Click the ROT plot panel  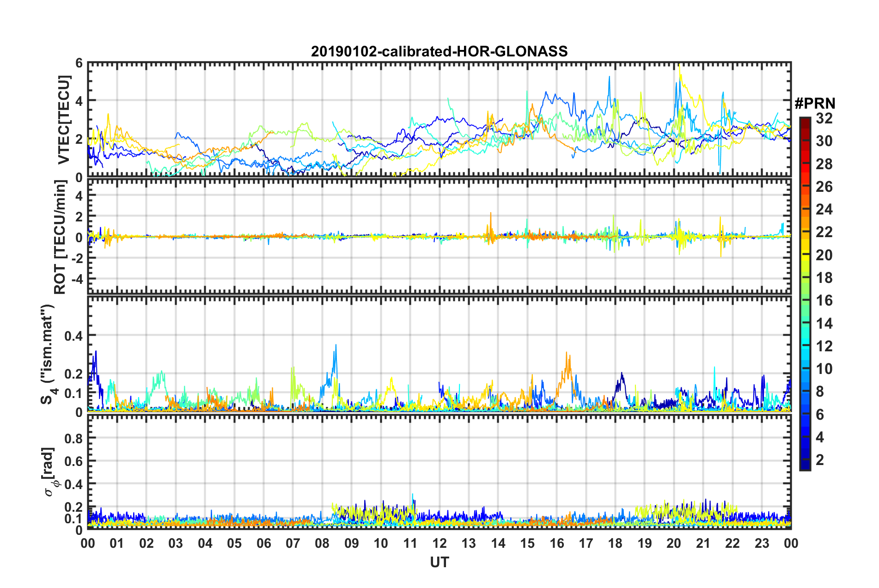[439, 237]
